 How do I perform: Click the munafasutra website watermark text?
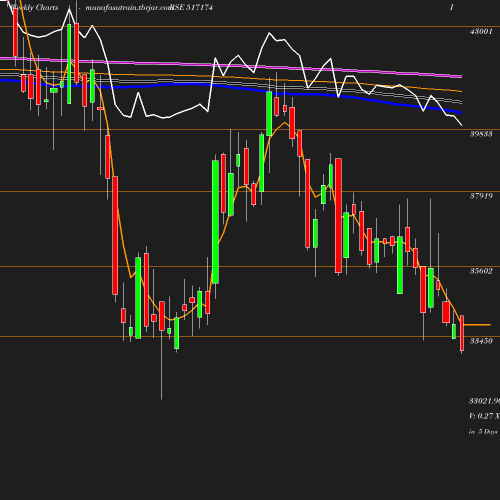click(129, 8)
